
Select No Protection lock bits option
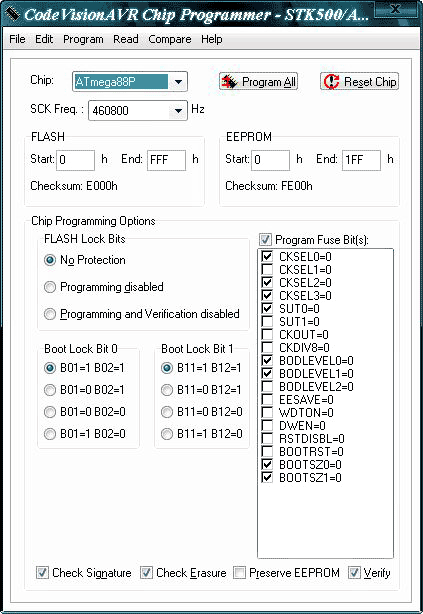pyautogui.click(x=50, y=260)
